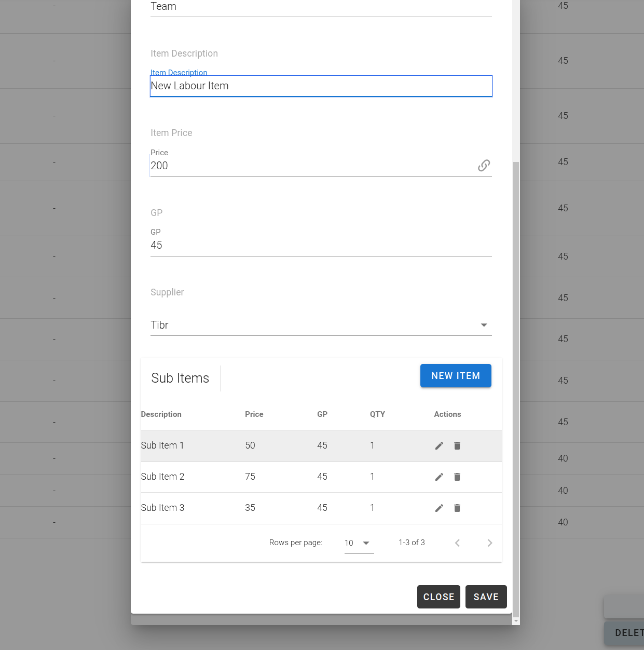Click the Price field containing 200
Screen dimensions: 644x650
[x=311, y=166]
